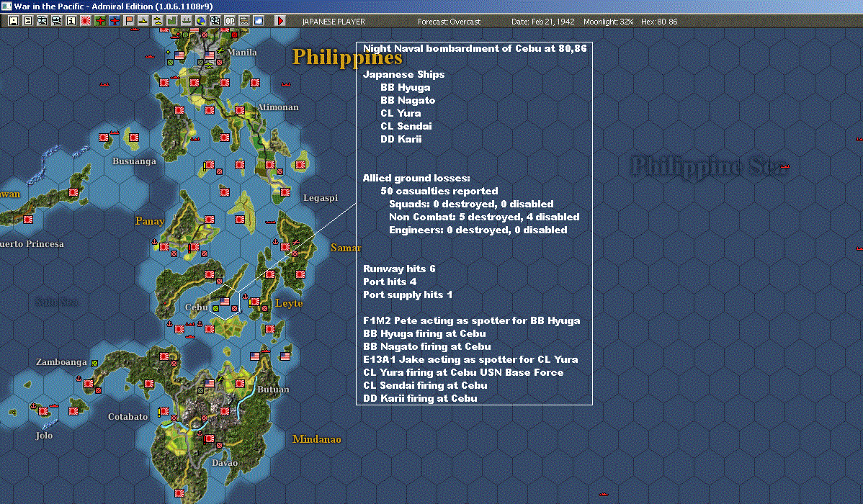Click the two yellow ships icon
This screenshot has height=504, width=863.
[158, 21]
